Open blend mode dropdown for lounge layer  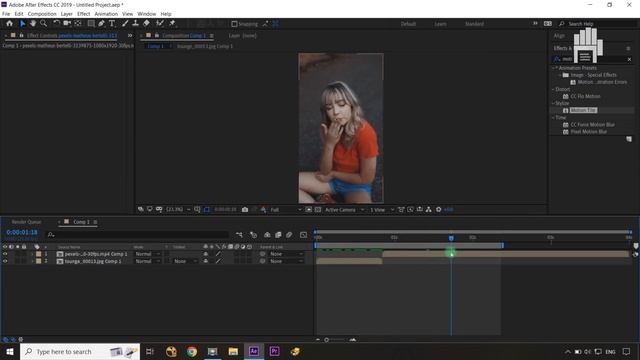[x=147, y=261]
